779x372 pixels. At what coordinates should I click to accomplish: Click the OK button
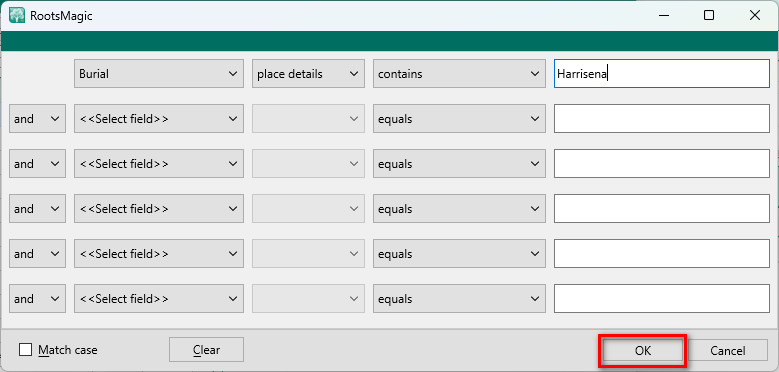[x=642, y=351]
